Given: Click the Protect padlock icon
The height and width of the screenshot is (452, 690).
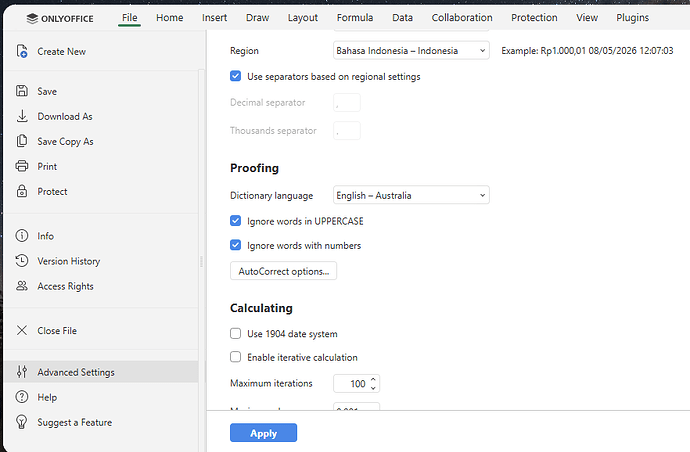Looking at the screenshot, I should pyautogui.click(x=22, y=191).
